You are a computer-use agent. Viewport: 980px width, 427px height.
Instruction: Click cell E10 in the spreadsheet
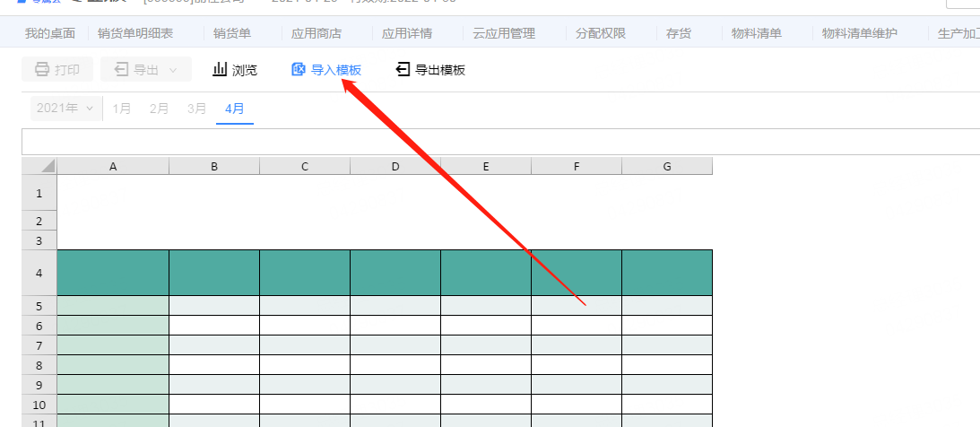(486, 405)
